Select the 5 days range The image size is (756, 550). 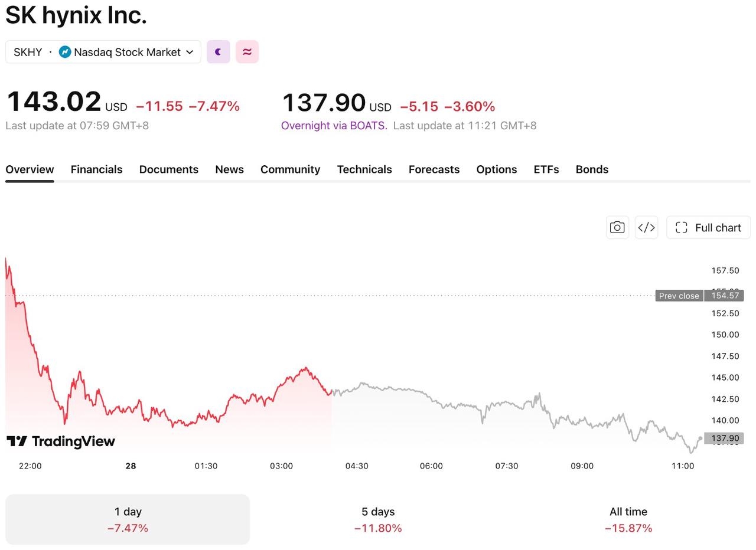[378, 519]
